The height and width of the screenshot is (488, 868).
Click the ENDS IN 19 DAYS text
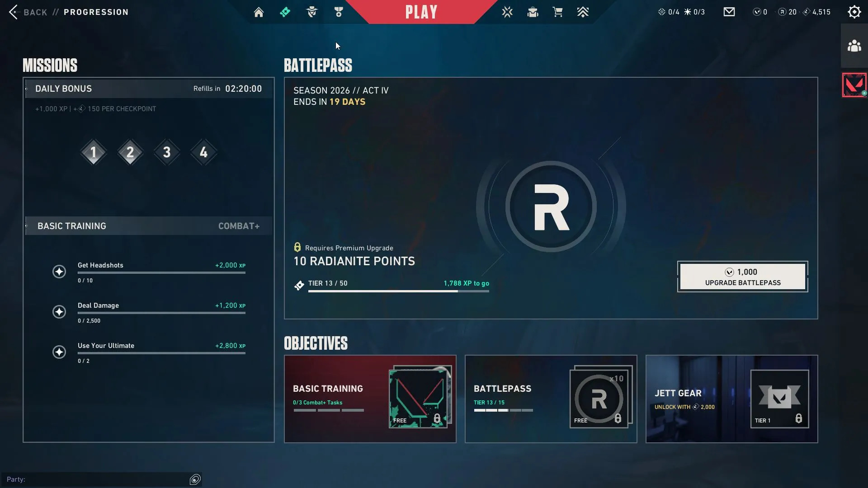(x=330, y=102)
